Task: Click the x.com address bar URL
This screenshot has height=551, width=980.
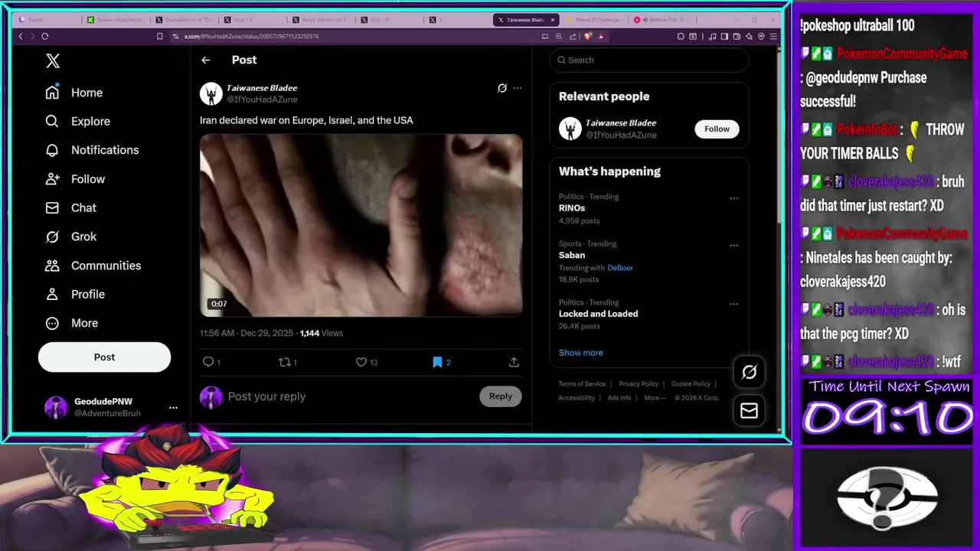Action: [251, 36]
